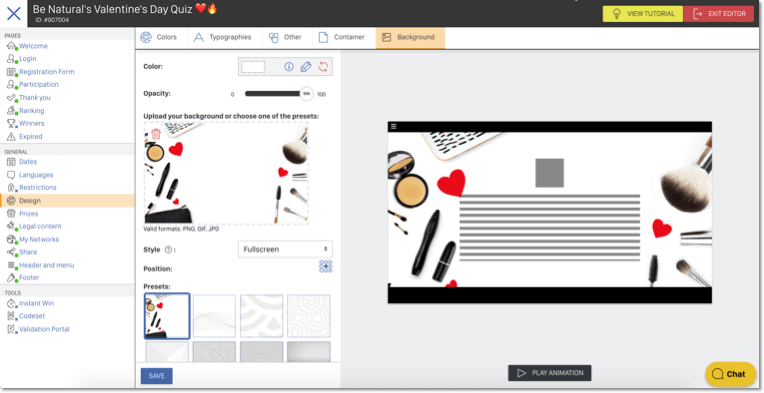Viewport: 764px width, 393px height.
Task: Select the concentric pattern preset thumbnail
Action: coord(309,316)
